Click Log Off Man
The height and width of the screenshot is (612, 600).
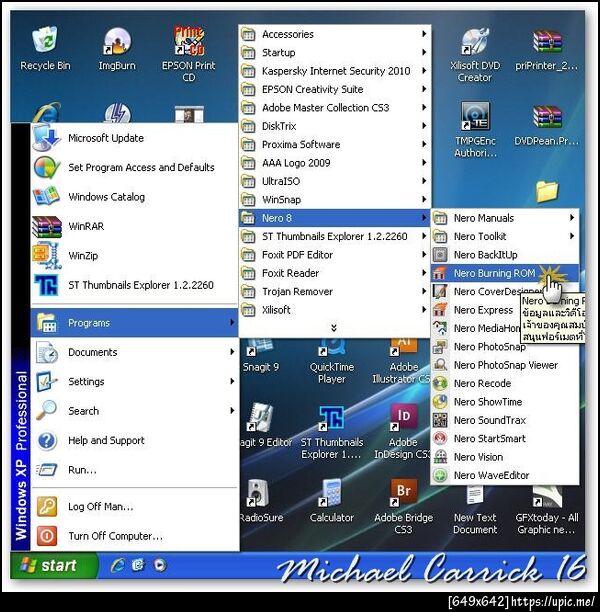134,507
